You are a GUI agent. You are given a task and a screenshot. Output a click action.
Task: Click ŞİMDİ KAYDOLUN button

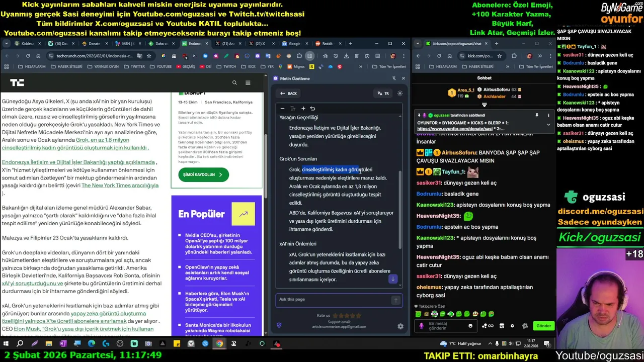coord(203,174)
